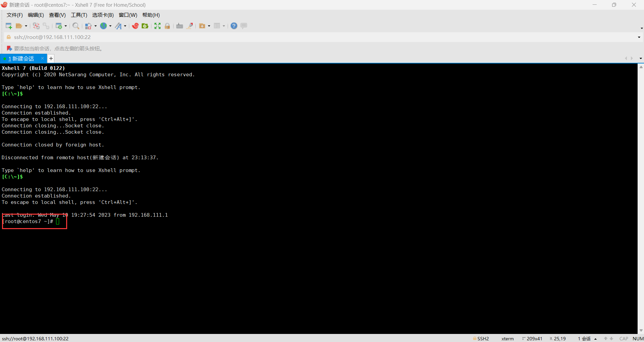Open Help with the blue question mark

click(234, 26)
